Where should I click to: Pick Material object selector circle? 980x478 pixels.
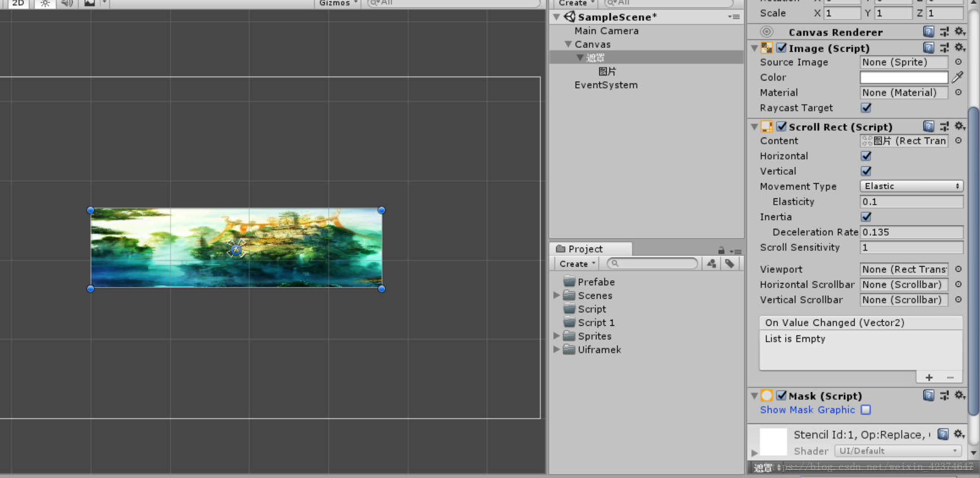(958, 92)
